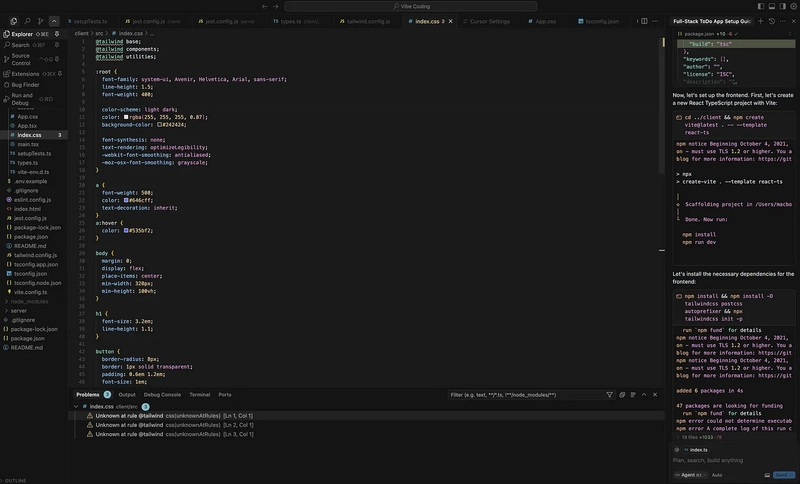Select Bug Finder in the sidebar list
This screenshot has width=800, height=484.
pos(33,85)
